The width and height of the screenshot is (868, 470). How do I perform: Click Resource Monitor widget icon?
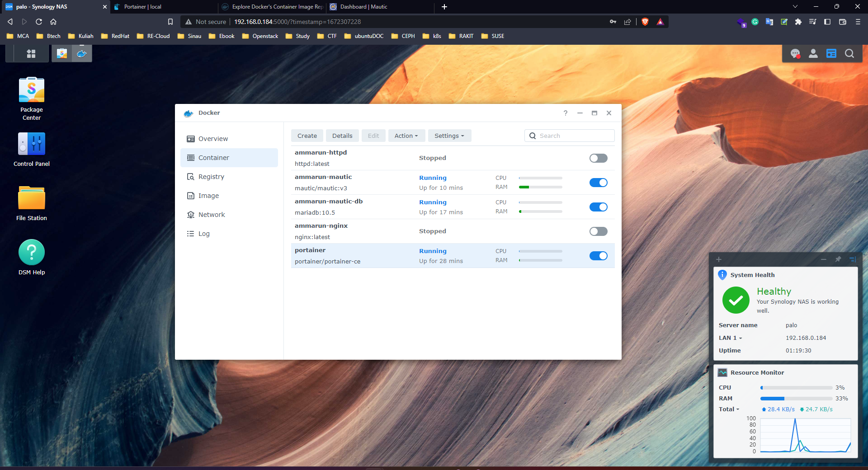722,372
